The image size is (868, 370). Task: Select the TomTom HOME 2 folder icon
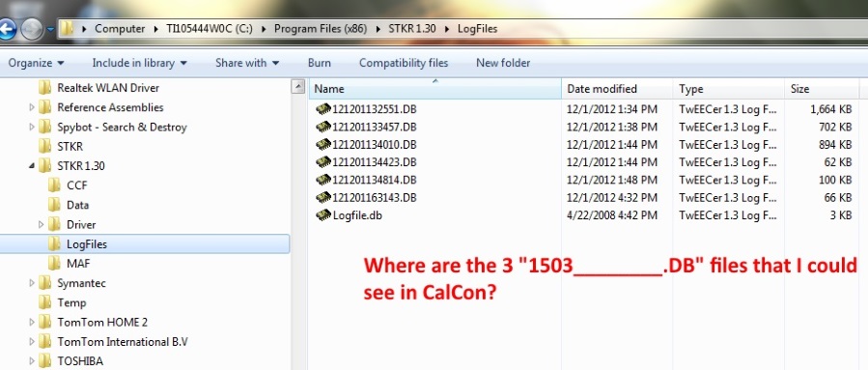tap(44, 322)
